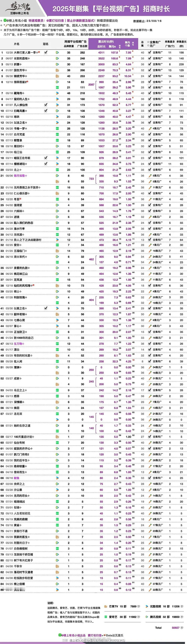
Task: Click the iQiyi icon in 白色橄榄树 row
Action: click(57, 549)
